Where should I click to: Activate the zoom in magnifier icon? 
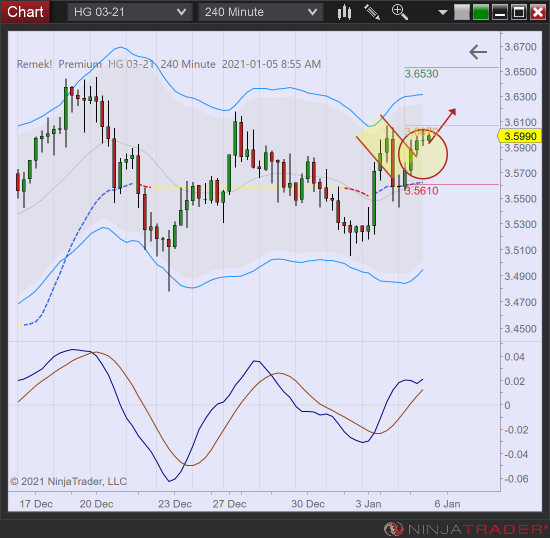coord(400,12)
